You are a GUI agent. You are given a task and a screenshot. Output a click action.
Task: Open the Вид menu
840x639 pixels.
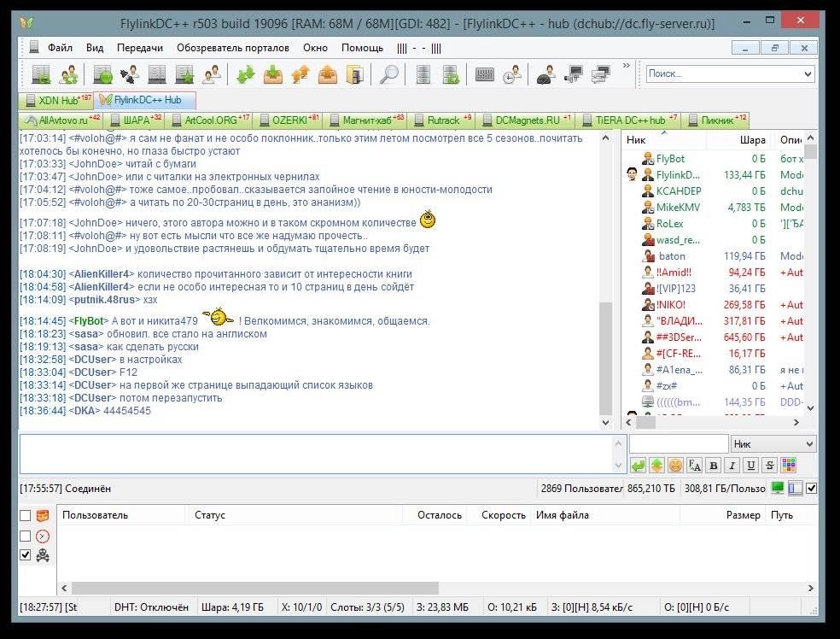94,48
